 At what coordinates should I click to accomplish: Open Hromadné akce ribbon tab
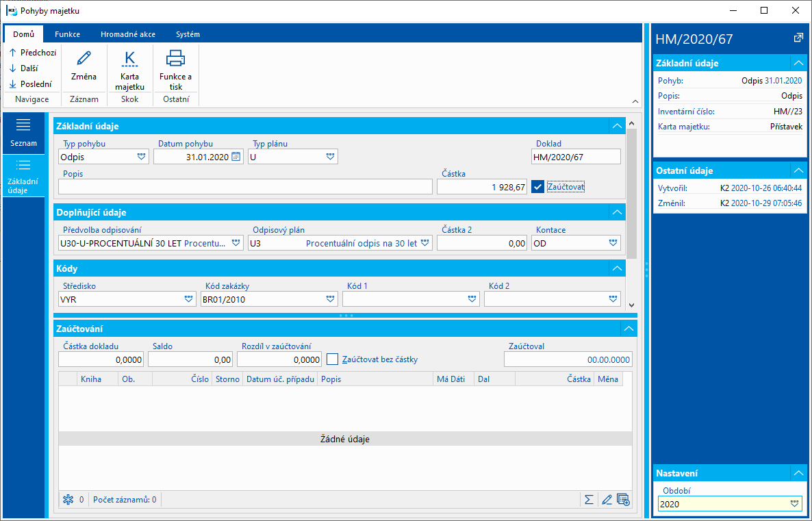(128, 34)
